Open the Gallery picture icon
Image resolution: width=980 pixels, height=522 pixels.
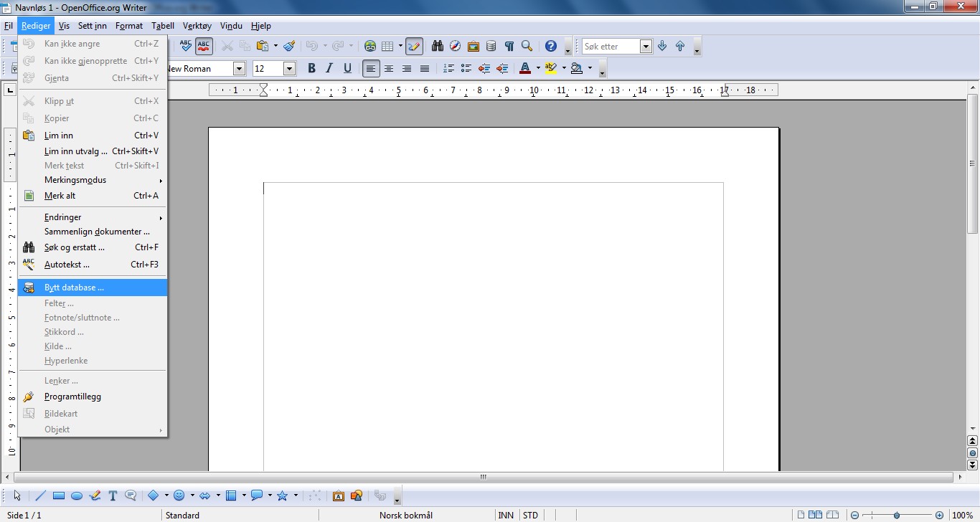473,46
